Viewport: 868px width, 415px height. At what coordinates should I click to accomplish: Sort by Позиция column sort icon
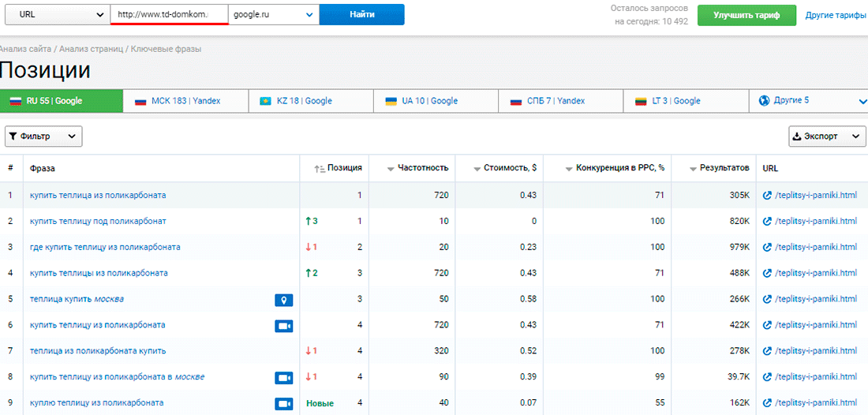pos(320,168)
